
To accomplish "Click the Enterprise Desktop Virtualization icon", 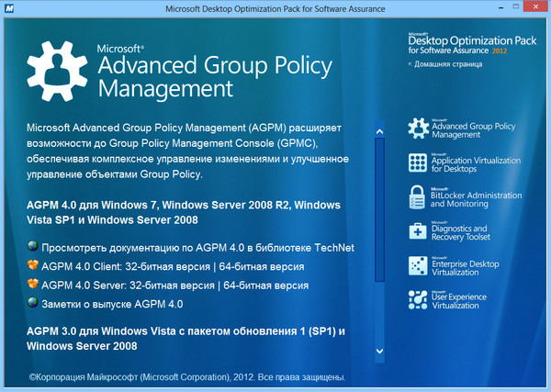I will coord(418,266).
